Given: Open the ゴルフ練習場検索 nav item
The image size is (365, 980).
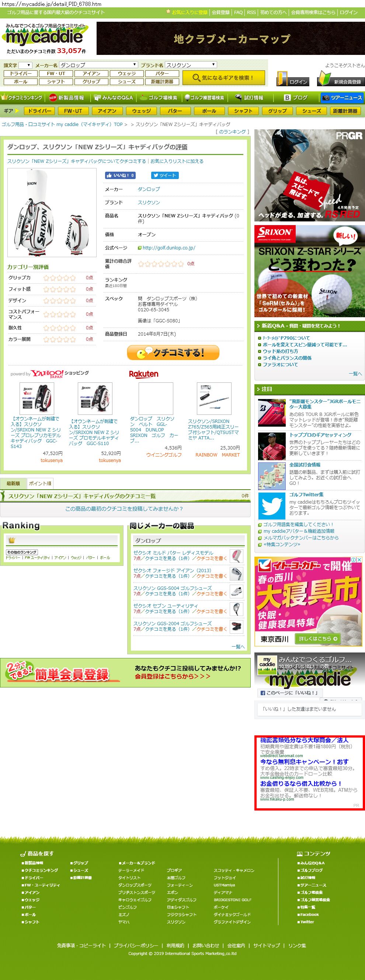Looking at the screenshot, I should pos(204,98).
